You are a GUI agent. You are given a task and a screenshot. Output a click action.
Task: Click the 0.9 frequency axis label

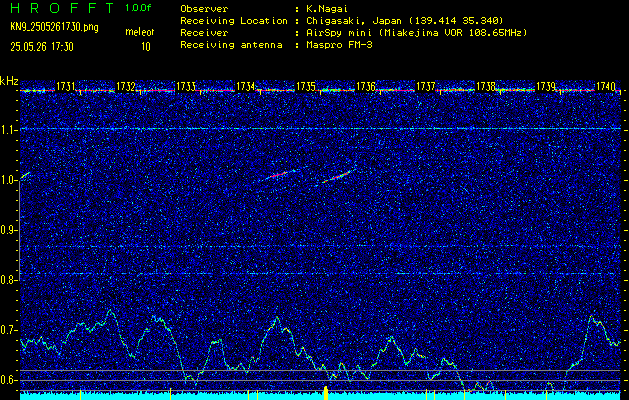coord(7,230)
